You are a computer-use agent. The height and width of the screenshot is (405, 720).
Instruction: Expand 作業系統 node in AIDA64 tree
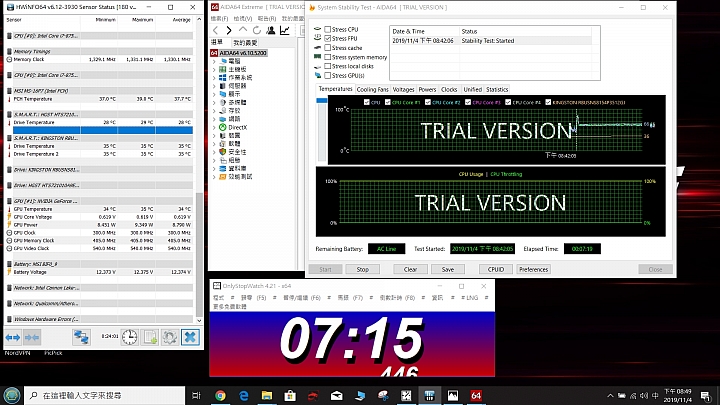214,78
